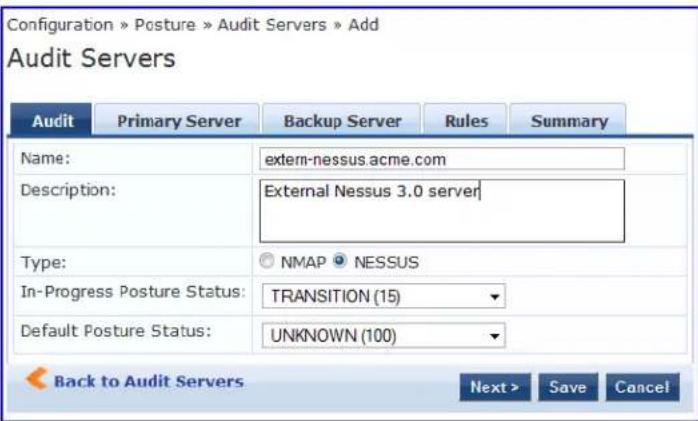Click the Name: field label
This screenshot has height=421, width=698.
(46, 158)
